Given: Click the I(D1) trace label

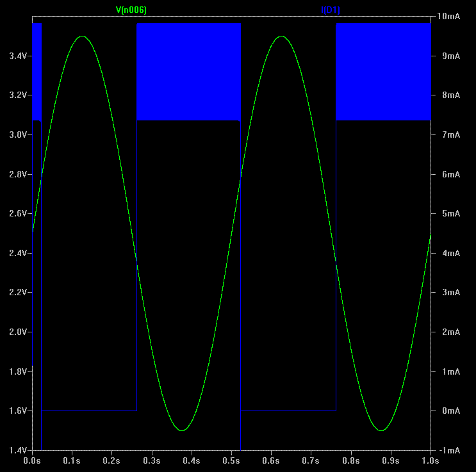Looking at the screenshot, I should point(331,10).
